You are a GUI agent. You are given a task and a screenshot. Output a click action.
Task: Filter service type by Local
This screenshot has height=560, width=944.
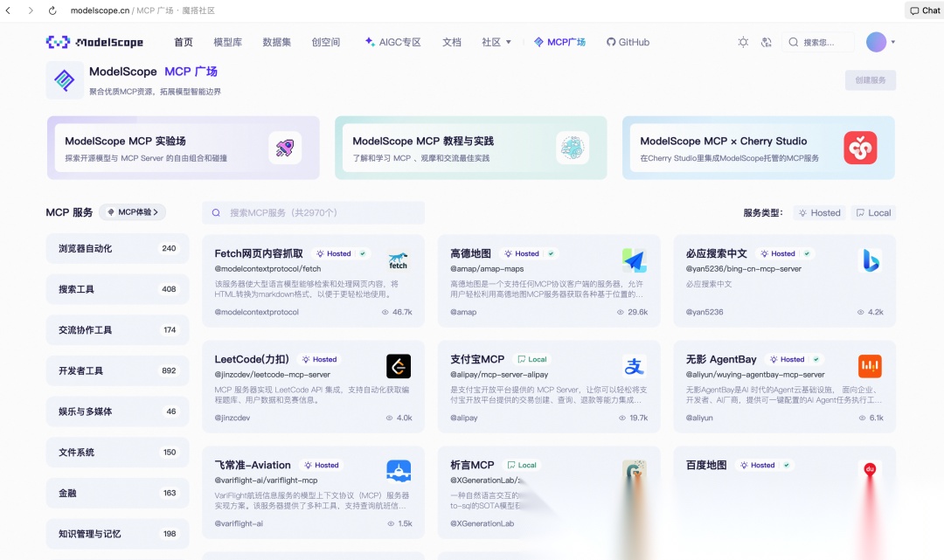873,213
